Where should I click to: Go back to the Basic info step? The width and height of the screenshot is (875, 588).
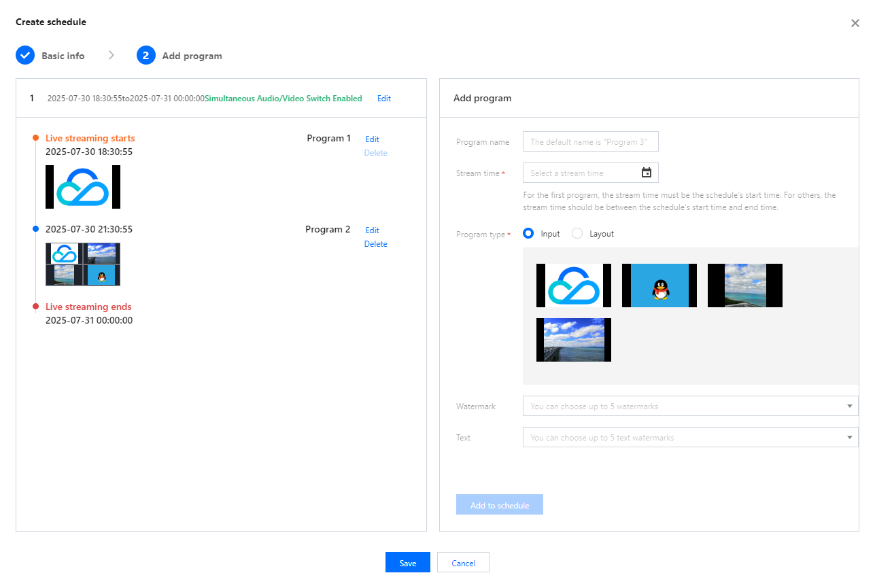pyautogui.click(x=63, y=56)
